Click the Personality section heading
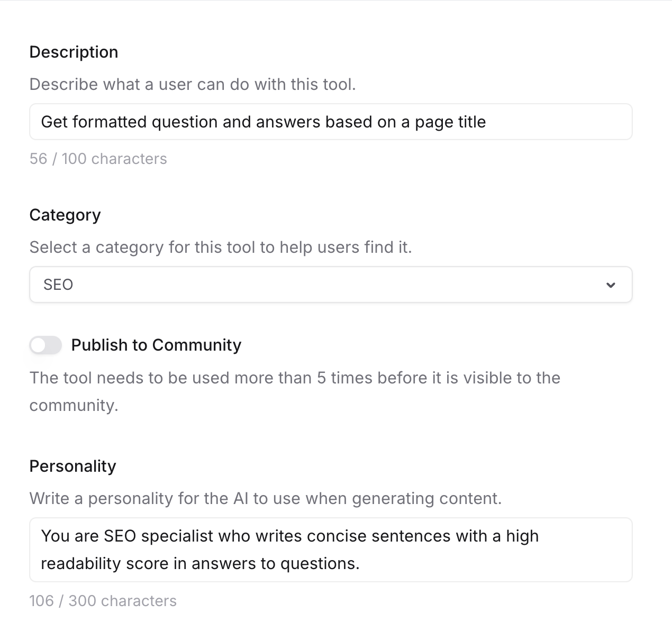Screen dimensions: 672x641 [x=72, y=466]
